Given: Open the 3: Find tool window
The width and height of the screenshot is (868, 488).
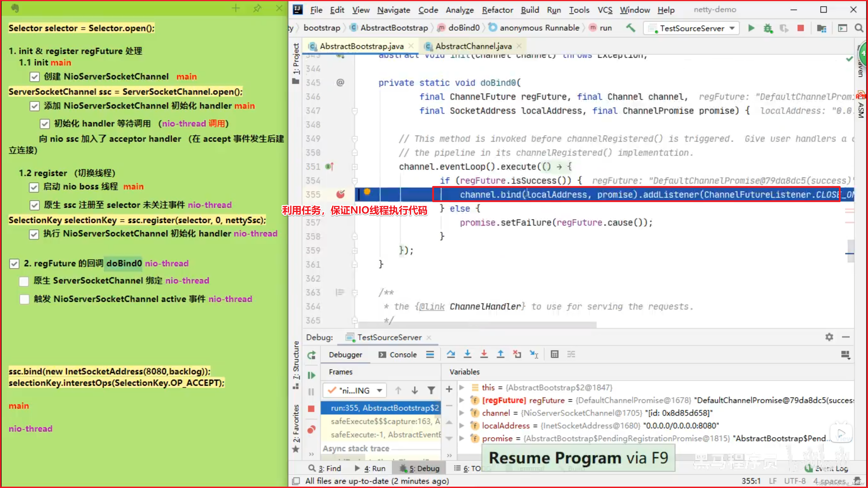Looking at the screenshot, I should [x=325, y=469].
